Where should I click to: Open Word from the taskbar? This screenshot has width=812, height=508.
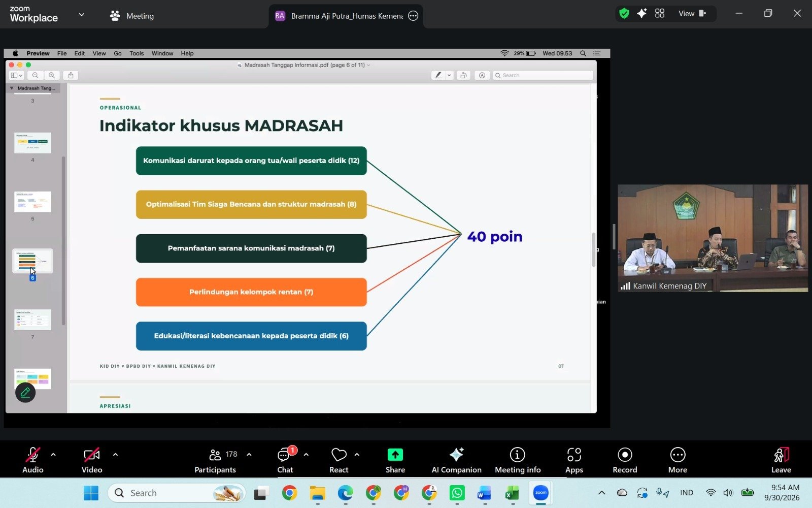tap(484, 493)
